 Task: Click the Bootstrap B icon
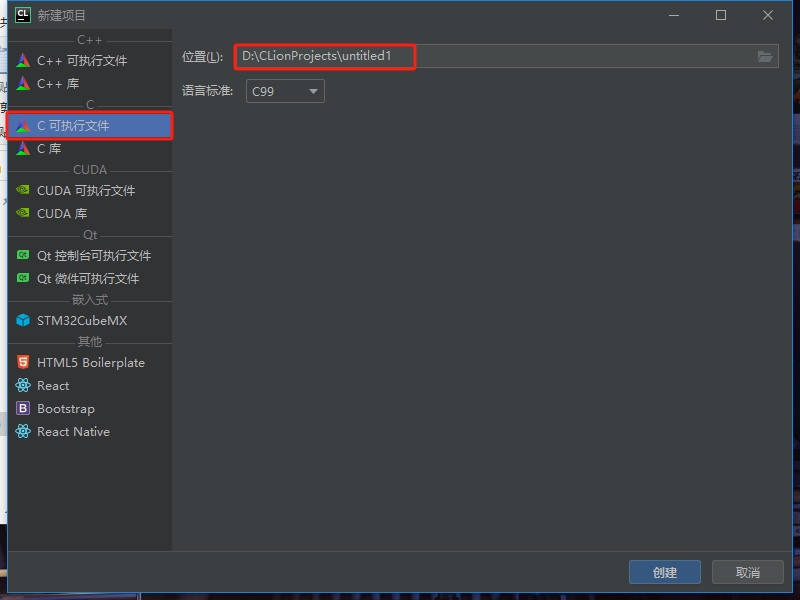(23, 408)
